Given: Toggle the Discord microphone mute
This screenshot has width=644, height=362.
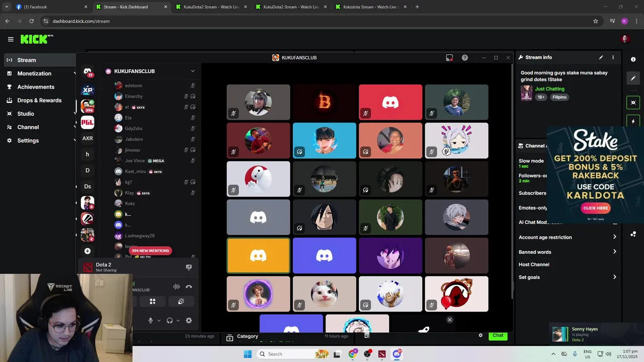Looking at the screenshot, I should 150,320.
